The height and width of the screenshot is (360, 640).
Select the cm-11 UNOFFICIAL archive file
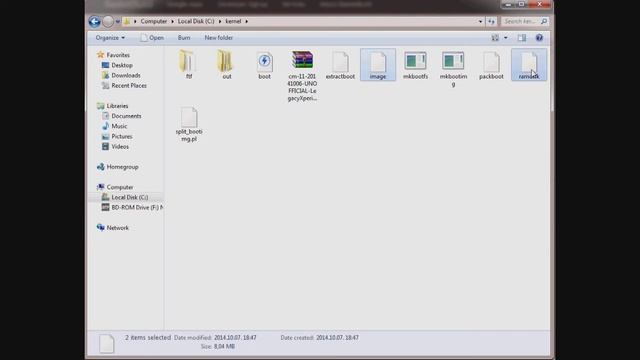(x=302, y=76)
